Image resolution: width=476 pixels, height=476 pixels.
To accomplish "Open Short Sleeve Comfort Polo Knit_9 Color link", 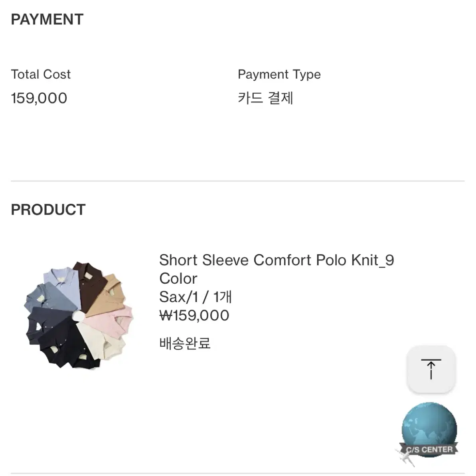I will (x=276, y=269).
